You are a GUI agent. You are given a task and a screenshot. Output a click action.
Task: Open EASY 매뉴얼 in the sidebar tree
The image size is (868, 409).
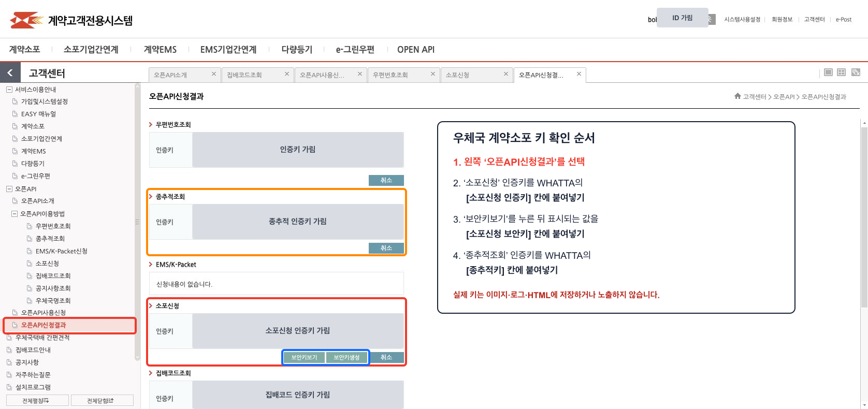click(38, 114)
